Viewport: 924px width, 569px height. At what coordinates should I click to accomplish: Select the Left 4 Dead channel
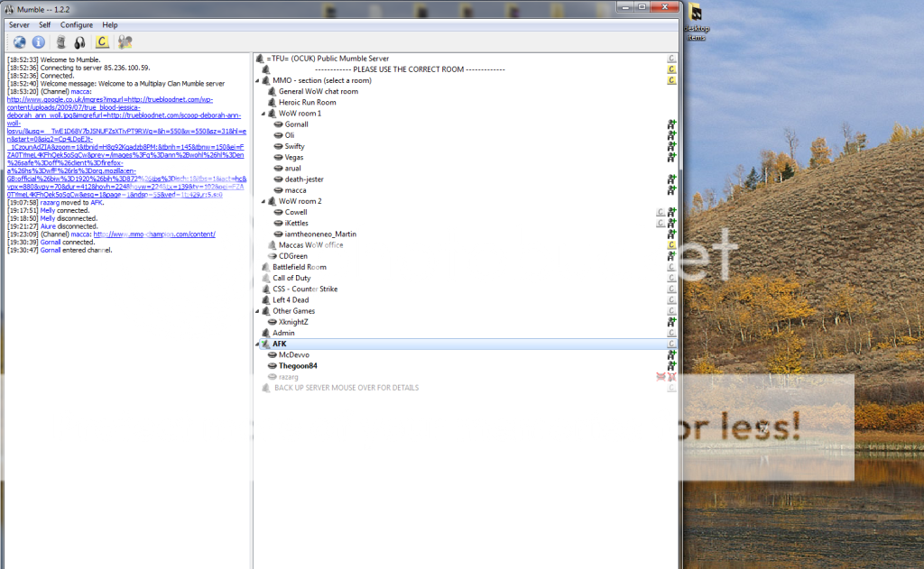(291, 300)
